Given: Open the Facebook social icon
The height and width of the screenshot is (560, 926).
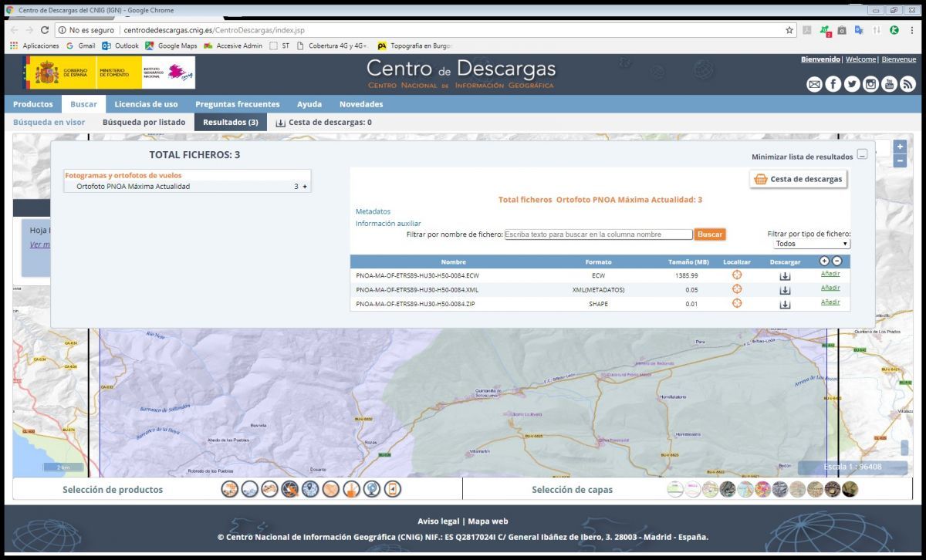Looking at the screenshot, I should (833, 84).
